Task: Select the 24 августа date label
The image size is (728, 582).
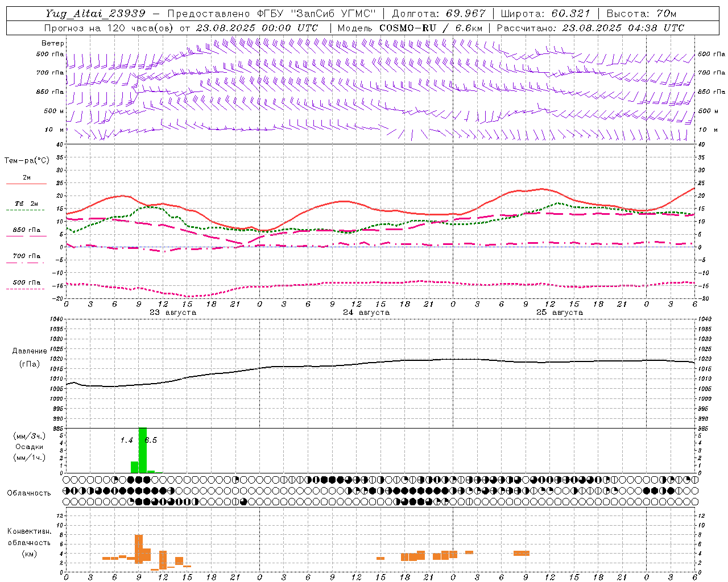Action: pos(366,313)
